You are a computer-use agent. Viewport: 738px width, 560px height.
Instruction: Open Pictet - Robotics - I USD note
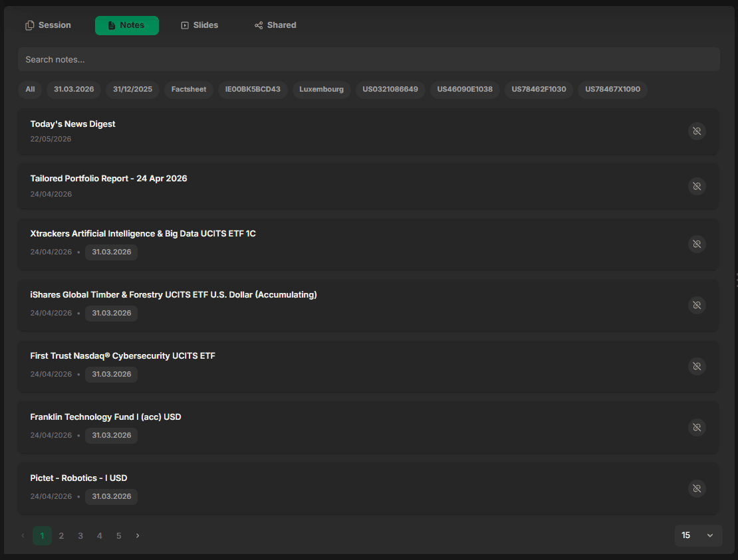point(368,488)
